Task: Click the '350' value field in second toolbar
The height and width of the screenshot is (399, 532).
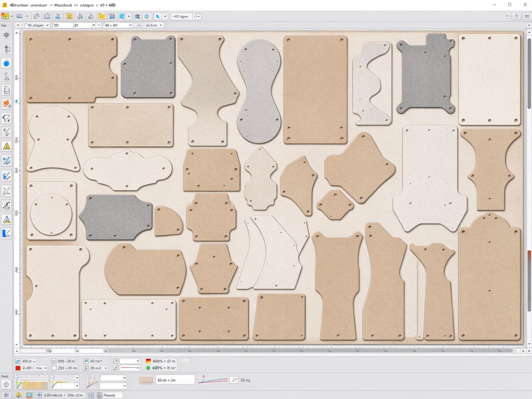Action: (x=63, y=25)
